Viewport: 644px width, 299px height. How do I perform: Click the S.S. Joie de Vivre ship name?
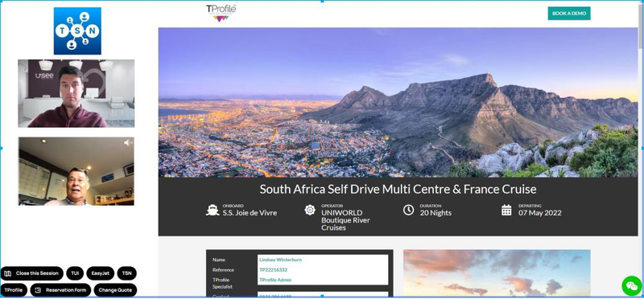point(250,213)
